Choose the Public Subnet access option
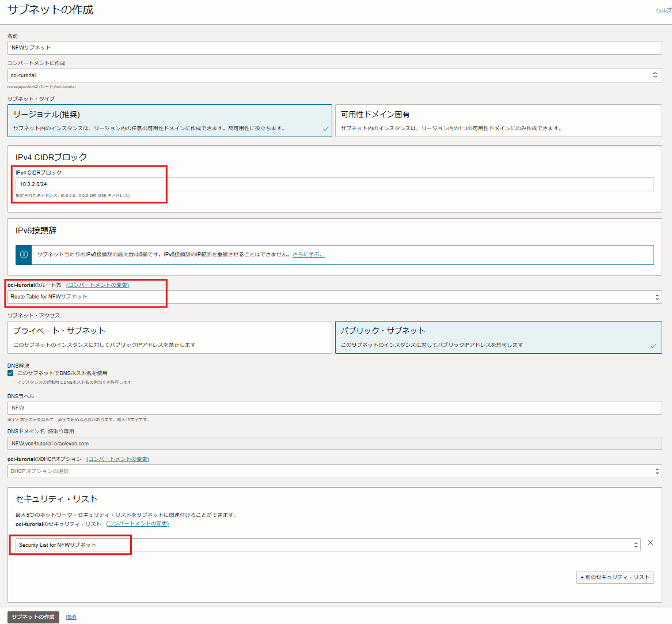Viewport: 672px width, 624px height. point(498,337)
